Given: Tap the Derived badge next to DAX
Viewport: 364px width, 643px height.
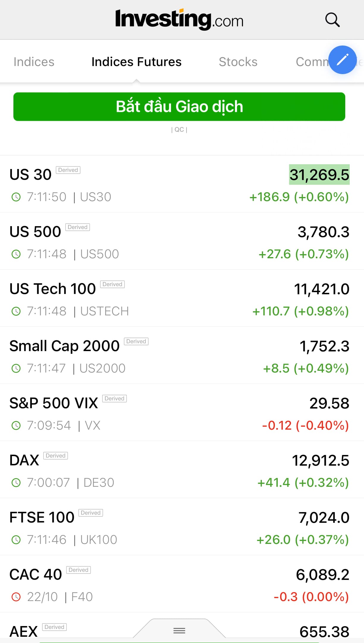Looking at the screenshot, I should (x=56, y=456).
